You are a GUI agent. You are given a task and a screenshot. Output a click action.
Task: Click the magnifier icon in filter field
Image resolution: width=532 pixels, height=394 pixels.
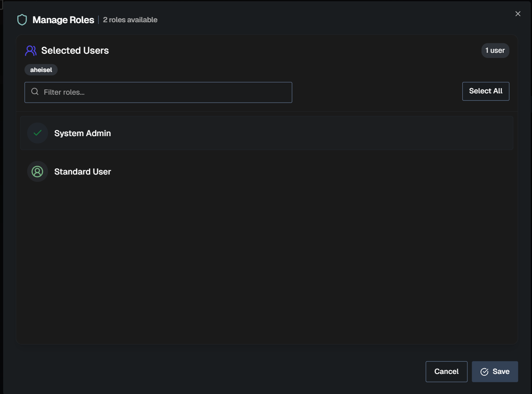pyautogui.click(x=35, y=92)
